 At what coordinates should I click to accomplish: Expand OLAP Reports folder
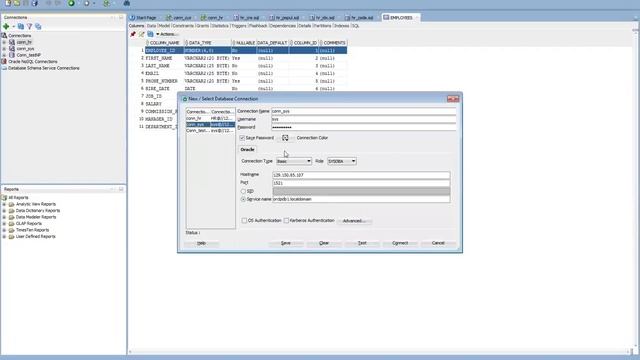[4, 224]
